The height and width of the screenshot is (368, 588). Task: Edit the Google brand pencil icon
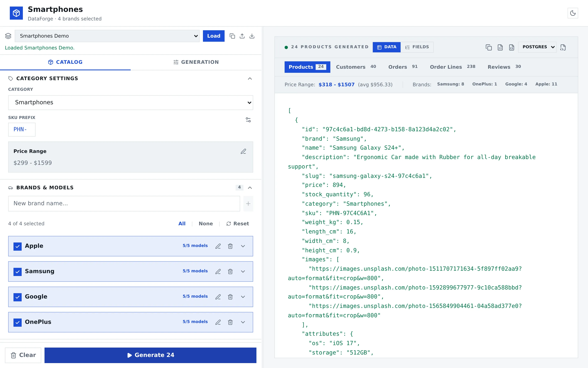218,297
